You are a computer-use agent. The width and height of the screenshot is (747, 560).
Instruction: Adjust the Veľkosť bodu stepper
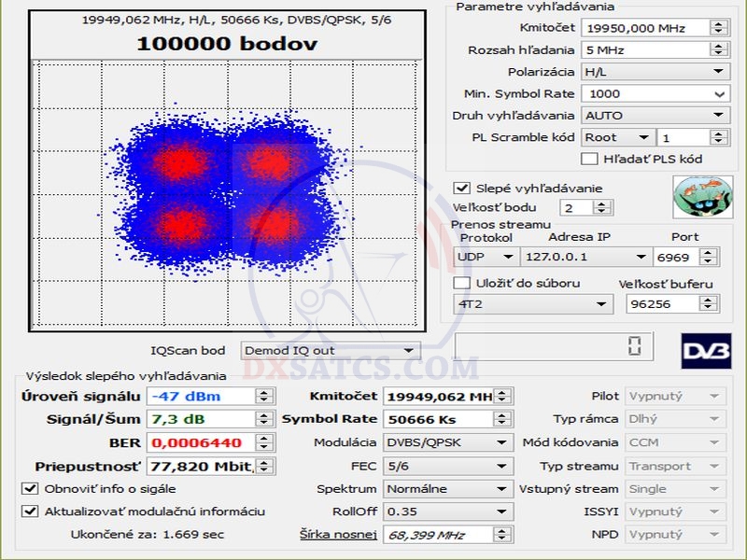tap(594, 207)
